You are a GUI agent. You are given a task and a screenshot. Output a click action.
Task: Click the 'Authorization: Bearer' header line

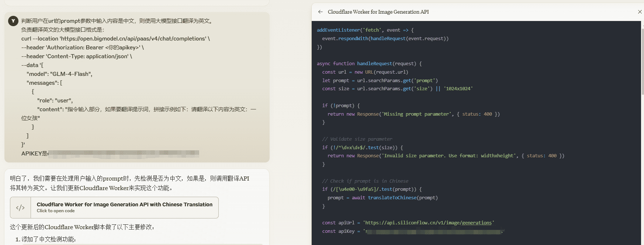coord(83,48)
